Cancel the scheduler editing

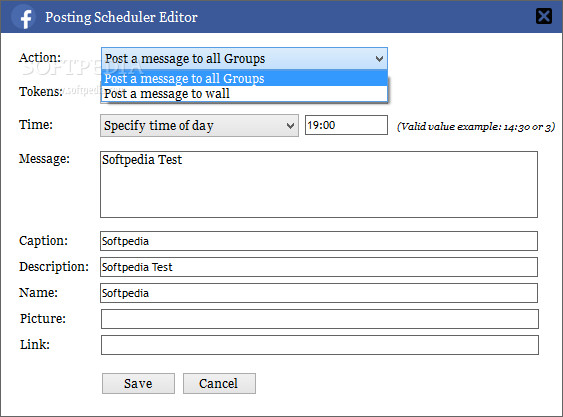pyautogui.click(x=219, y=383)
